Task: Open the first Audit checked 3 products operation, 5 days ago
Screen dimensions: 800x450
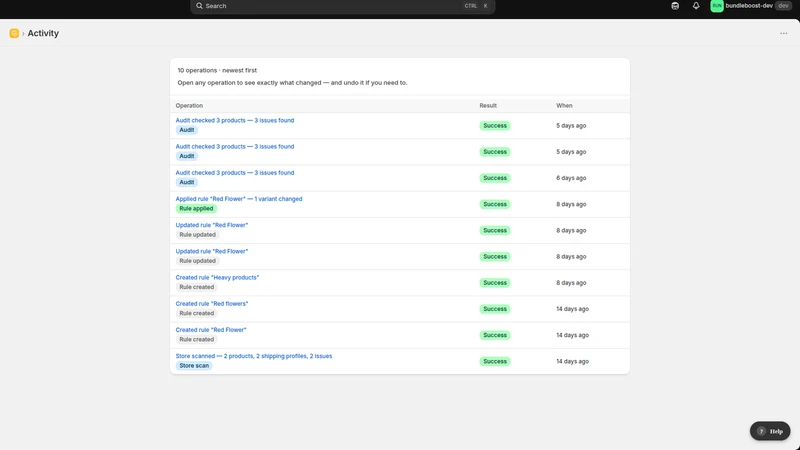Action: pos(235,120)
